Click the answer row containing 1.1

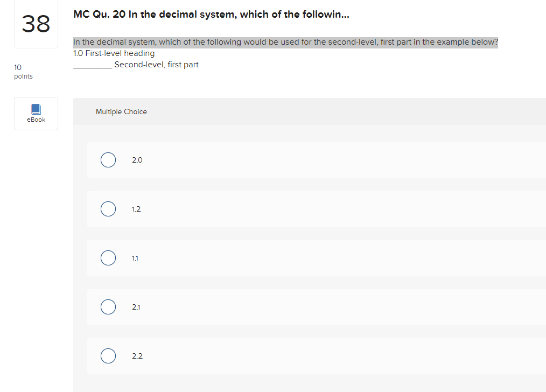pyautogui.click(x=269, y=258)
